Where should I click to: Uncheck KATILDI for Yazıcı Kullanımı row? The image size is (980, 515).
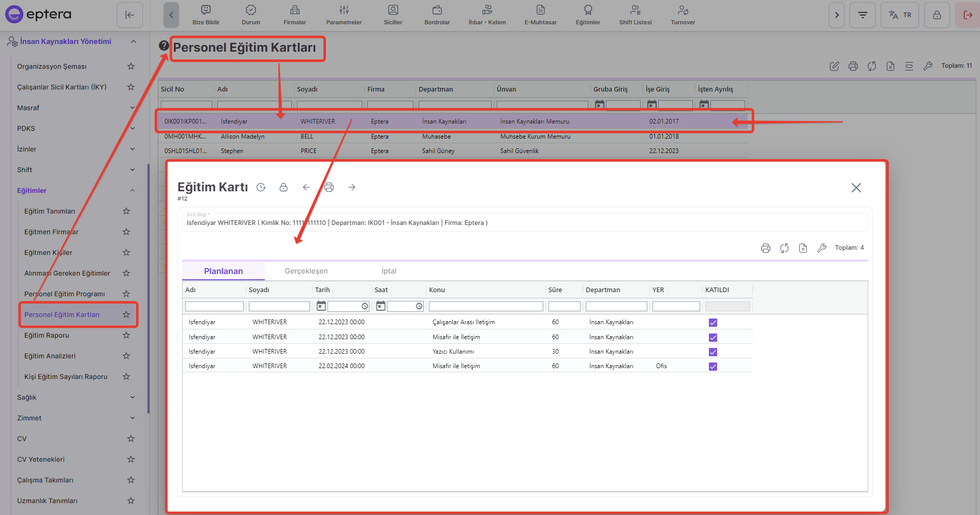point(713,352)
